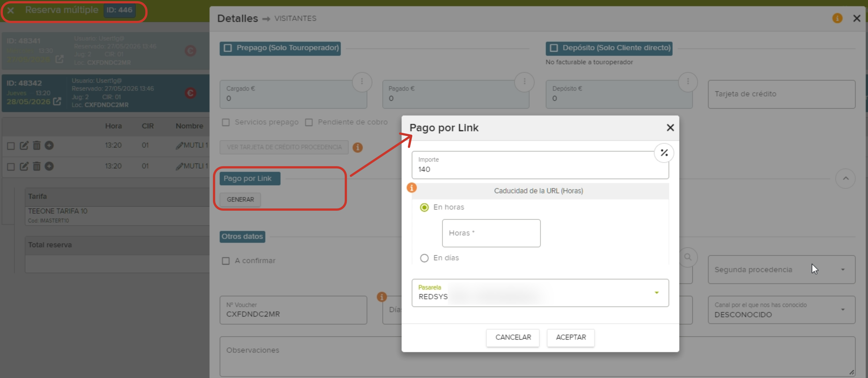Click Horas input field
The width and height of the screenshot is (868, 378).
[491, 233]
